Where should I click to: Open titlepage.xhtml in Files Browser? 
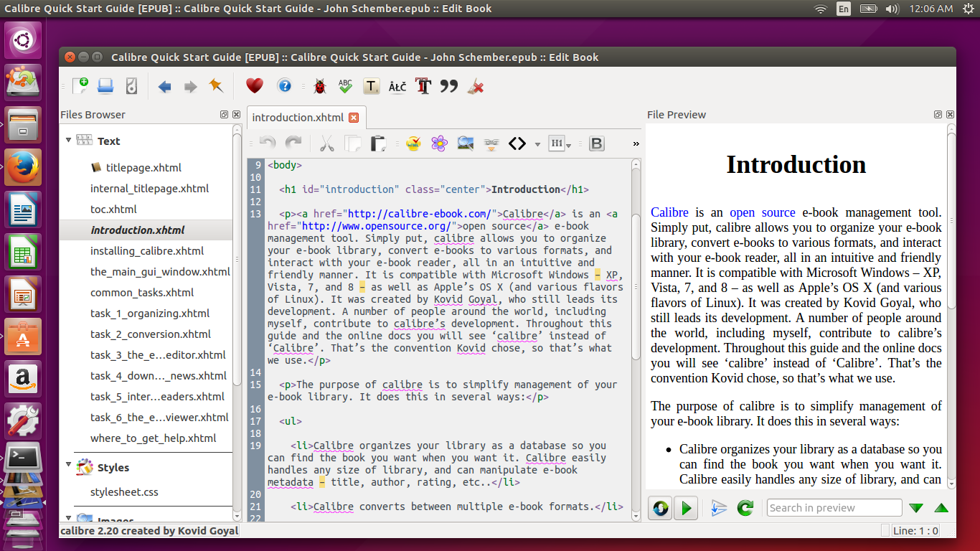point(143,168)
